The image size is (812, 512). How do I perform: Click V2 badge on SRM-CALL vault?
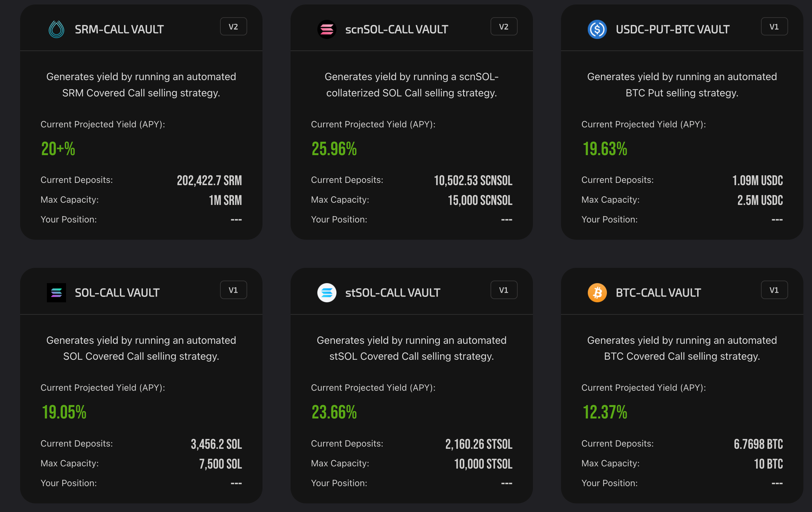(x=233, y=27)
